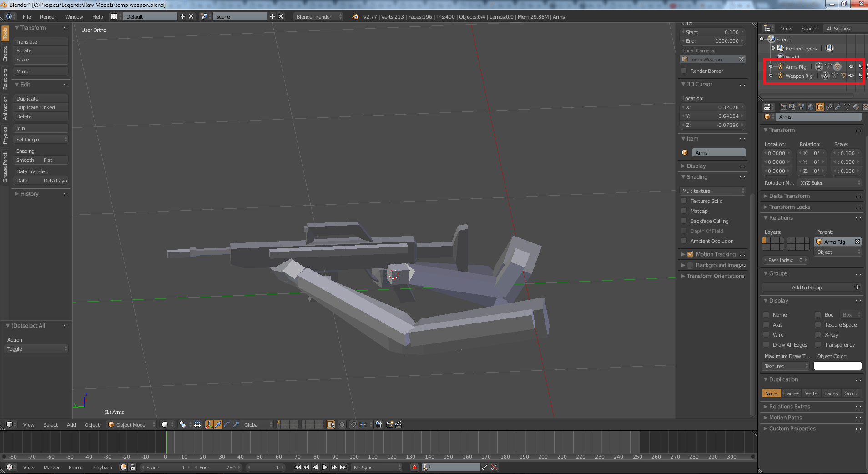Open the Modifiers properties tab (wrench icon)

click(838, 106)
